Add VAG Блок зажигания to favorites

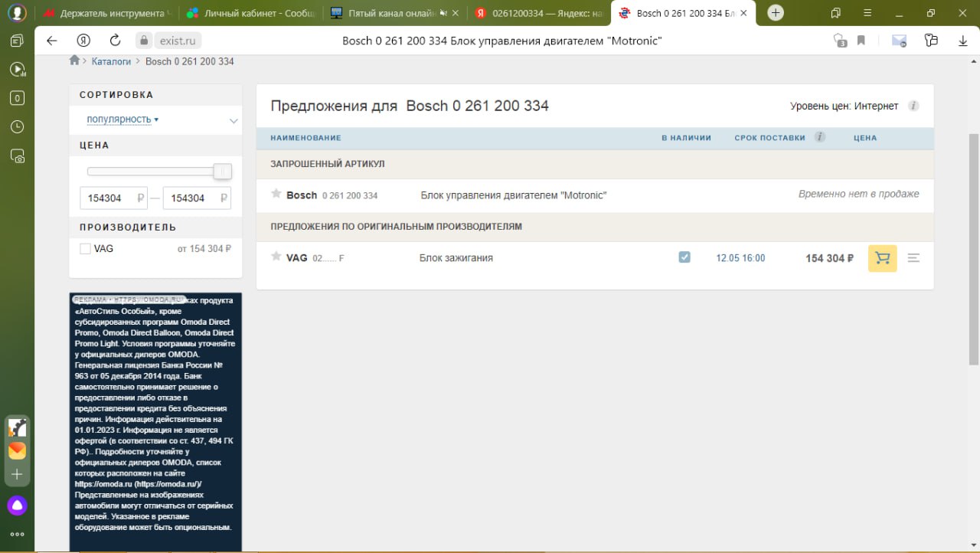pos(276,257)
